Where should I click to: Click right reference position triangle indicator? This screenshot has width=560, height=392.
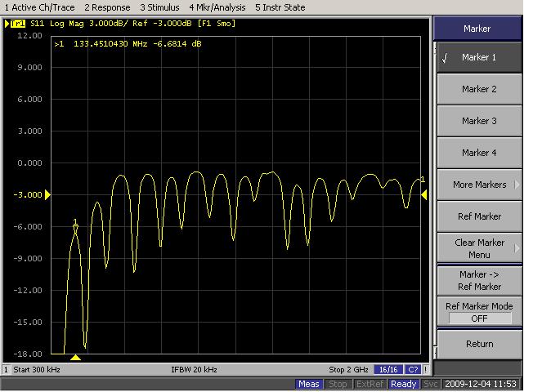click(424, 194)
